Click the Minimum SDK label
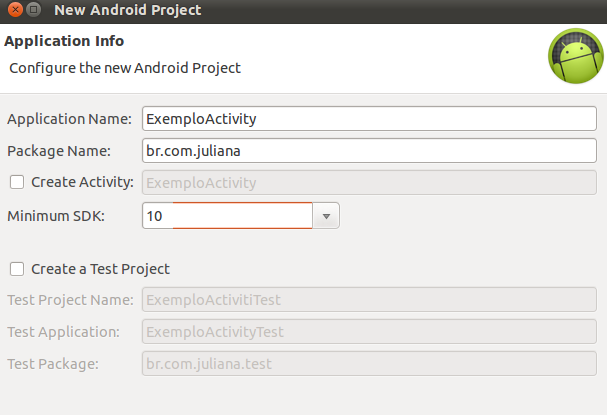Screen dimensions: 607x415 56,216
